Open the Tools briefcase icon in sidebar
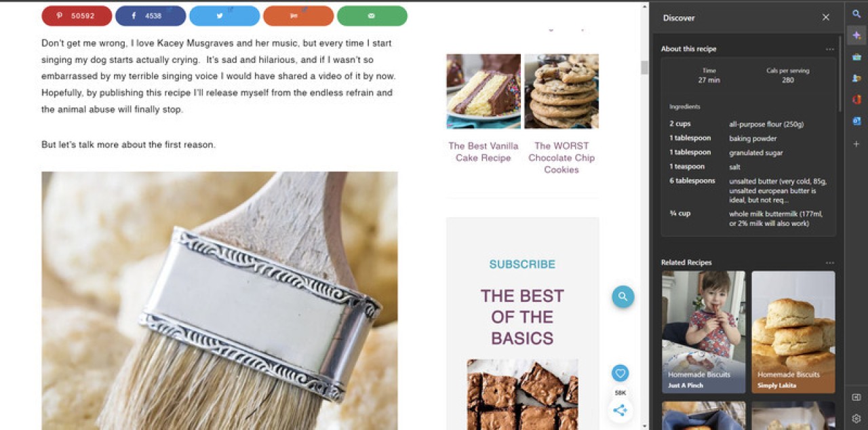Viewport: 868px width, 430px height. [856, 57]
